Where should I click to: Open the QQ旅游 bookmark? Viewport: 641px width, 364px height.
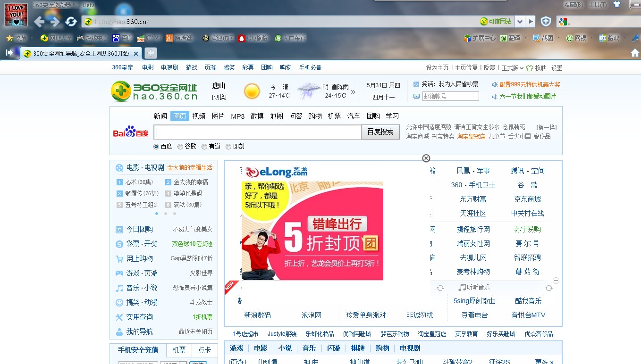[253, 38]
